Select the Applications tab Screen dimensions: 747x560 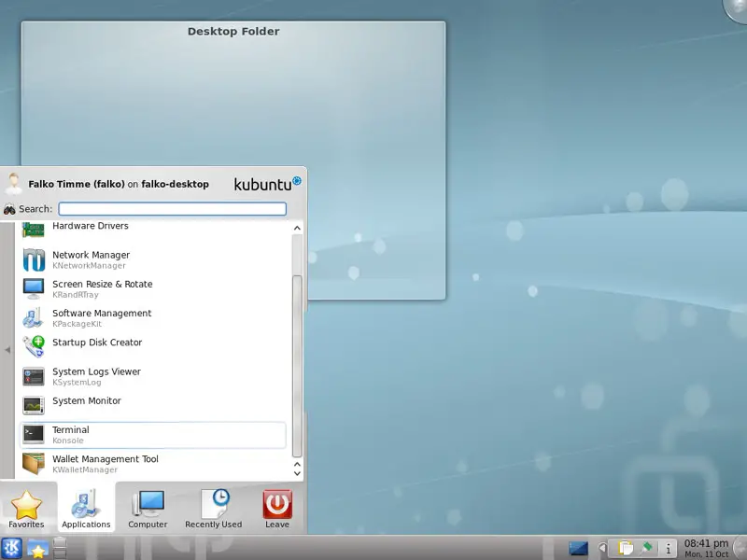(86, 509)
